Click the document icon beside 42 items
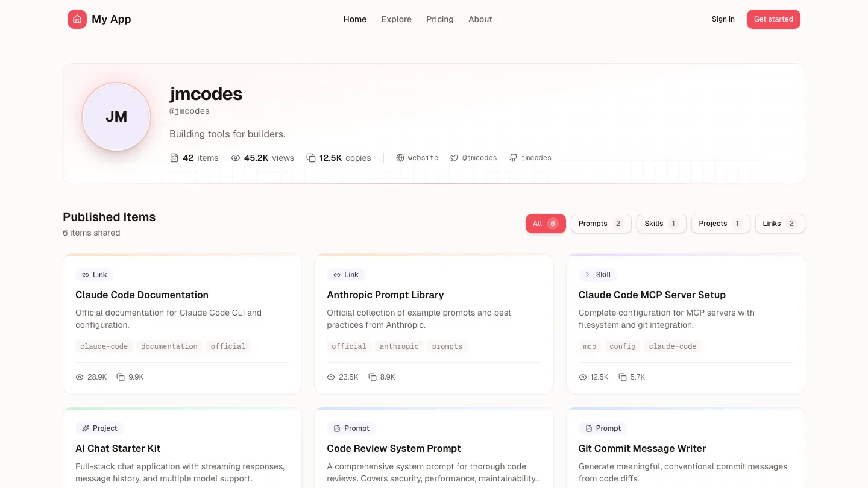 click(x=174, y=158)
